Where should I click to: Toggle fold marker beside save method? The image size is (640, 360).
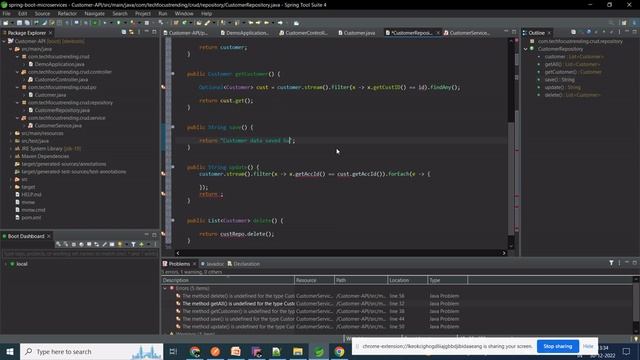coord(173,127)
